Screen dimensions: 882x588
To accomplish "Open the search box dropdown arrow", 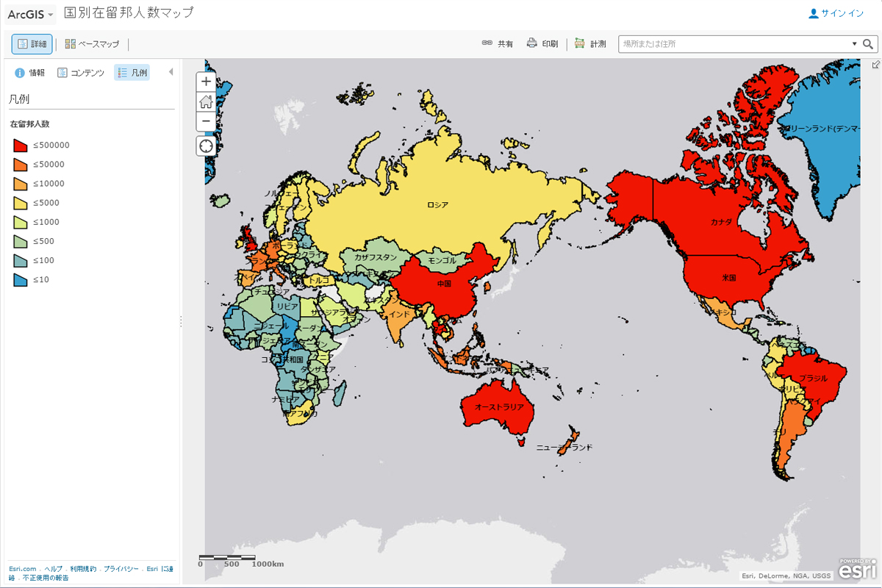I will (854, 44).
